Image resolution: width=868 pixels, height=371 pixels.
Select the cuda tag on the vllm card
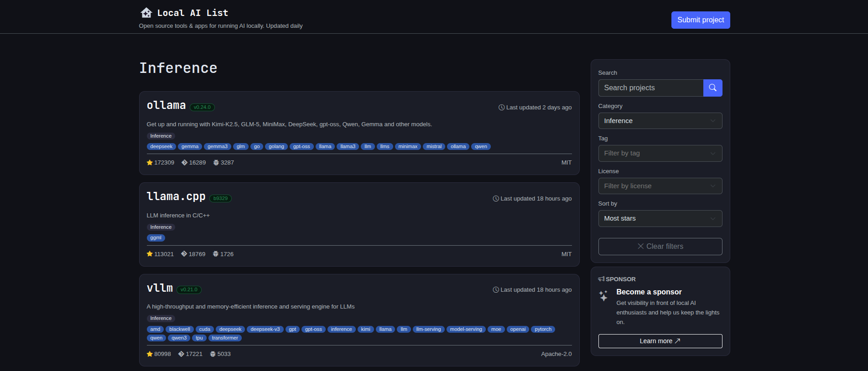205,330
